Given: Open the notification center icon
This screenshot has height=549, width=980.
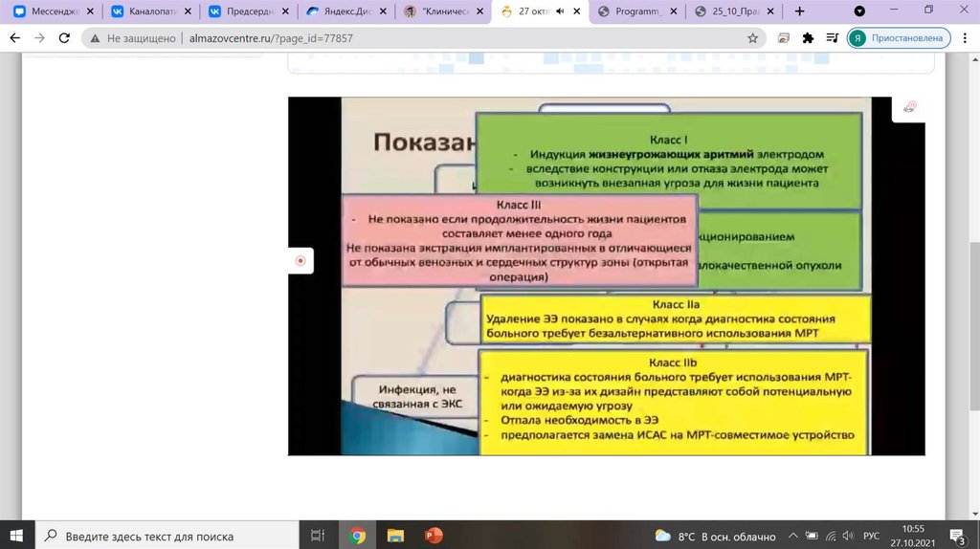Looking at the screenshot, I should coord(958,536).
